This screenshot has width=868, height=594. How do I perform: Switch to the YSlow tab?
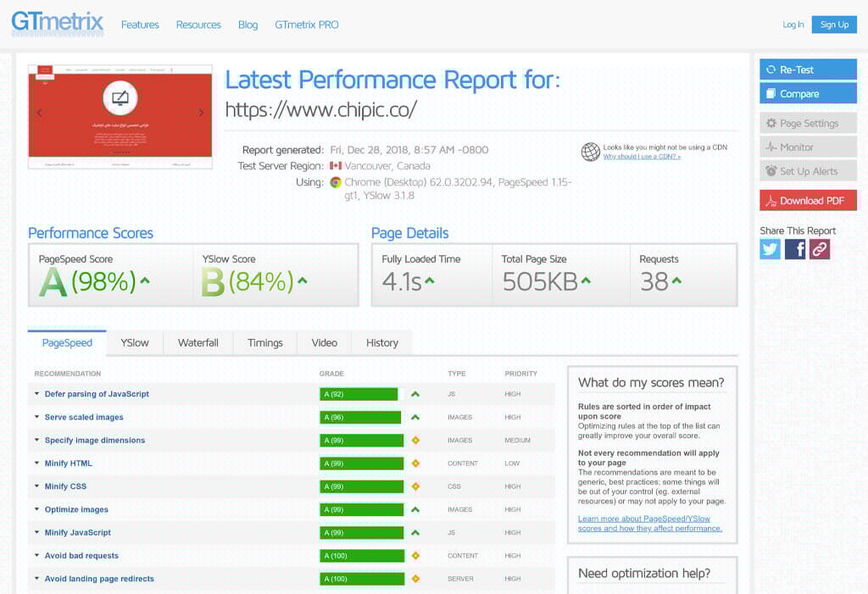[135, 342]
